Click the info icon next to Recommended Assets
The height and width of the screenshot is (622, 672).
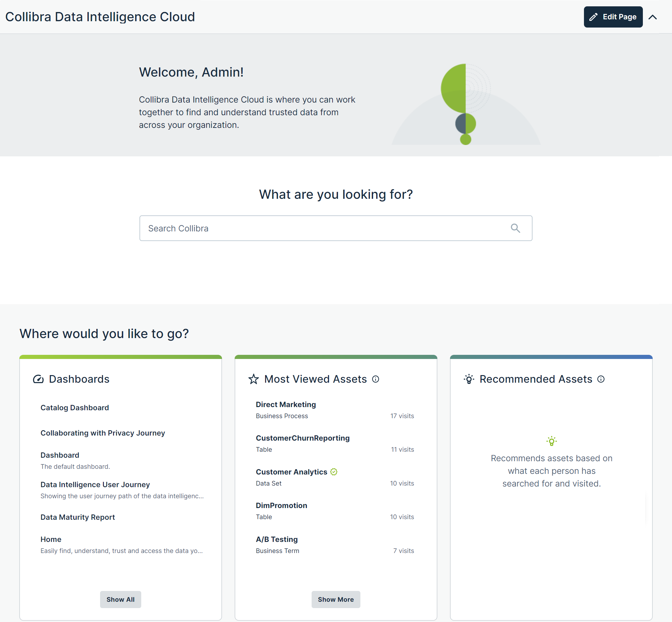pos(601,379)
